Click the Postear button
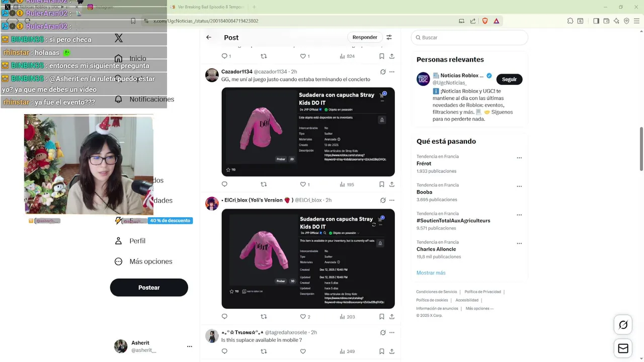Screen dimensions: 644x362 point(149,288)
